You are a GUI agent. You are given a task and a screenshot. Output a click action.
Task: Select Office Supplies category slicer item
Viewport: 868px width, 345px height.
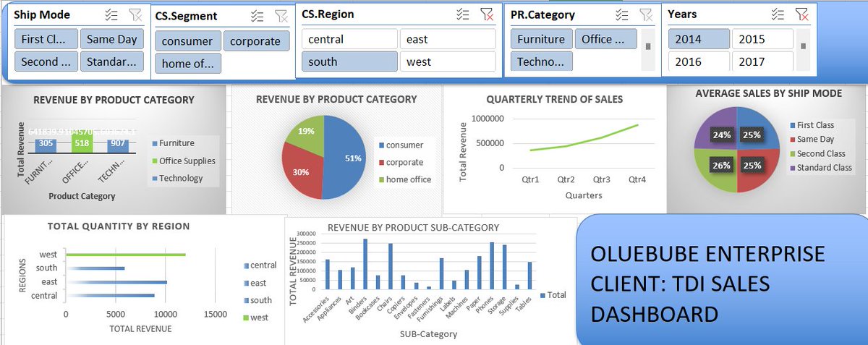click(x=606, y=39)
